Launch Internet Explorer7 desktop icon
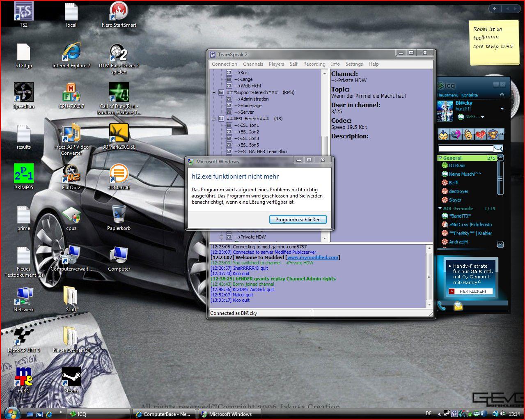Screen dimensions: 525x420 [x=71, y=55]
